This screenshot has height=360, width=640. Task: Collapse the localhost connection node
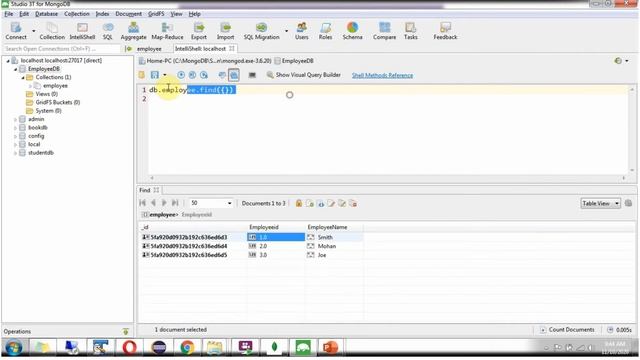(8, 60)
